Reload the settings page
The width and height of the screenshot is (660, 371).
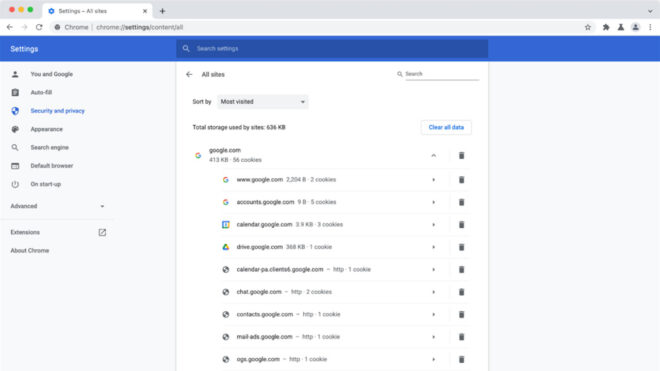point(39,27)
